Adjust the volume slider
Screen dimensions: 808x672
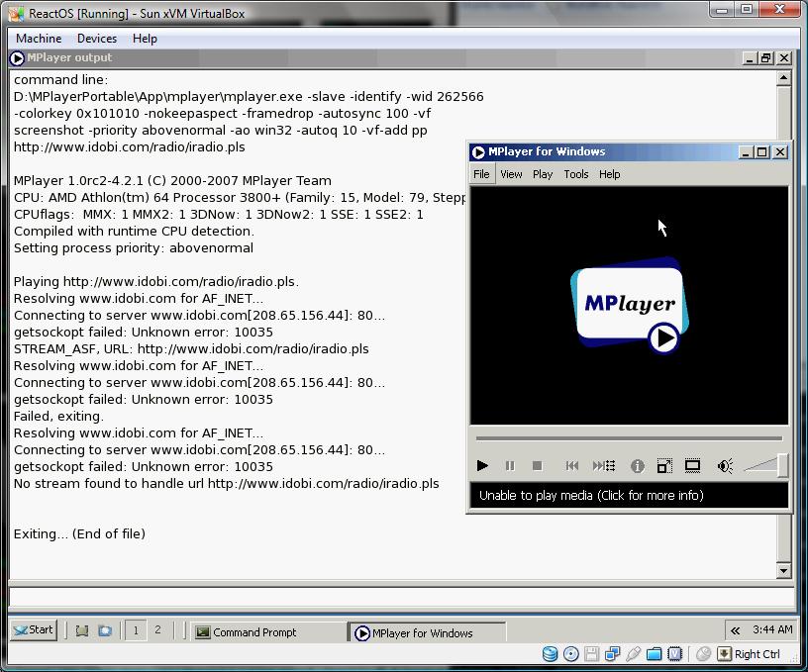[765, 464]
